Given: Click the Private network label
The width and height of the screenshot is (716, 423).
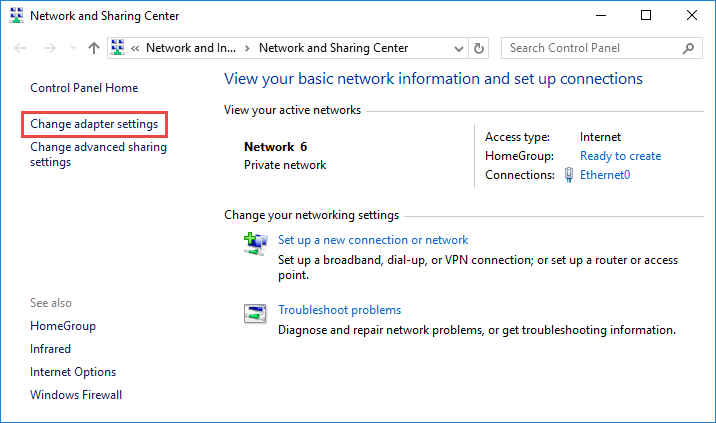Looking at the screenshot, I should pyautogui.click(x=285, y=165).
